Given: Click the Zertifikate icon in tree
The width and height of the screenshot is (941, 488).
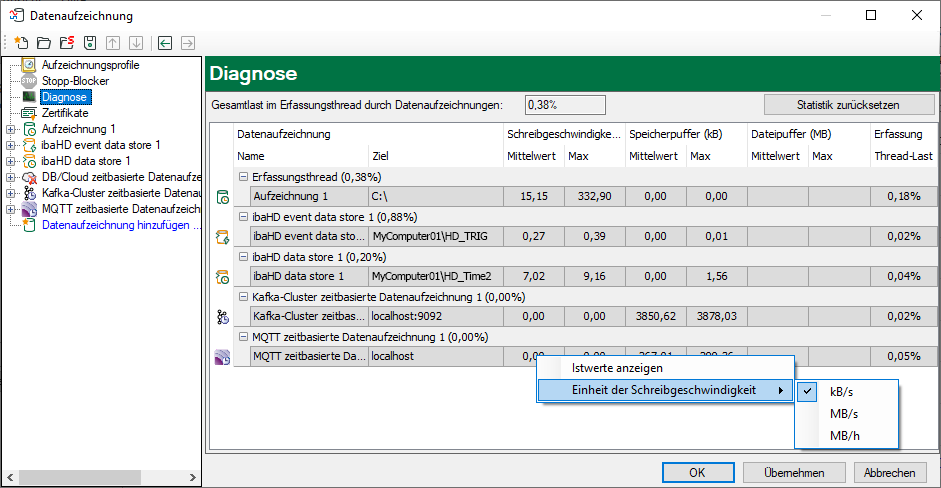Looking at the screenshot, I should (x=29, y=113).
